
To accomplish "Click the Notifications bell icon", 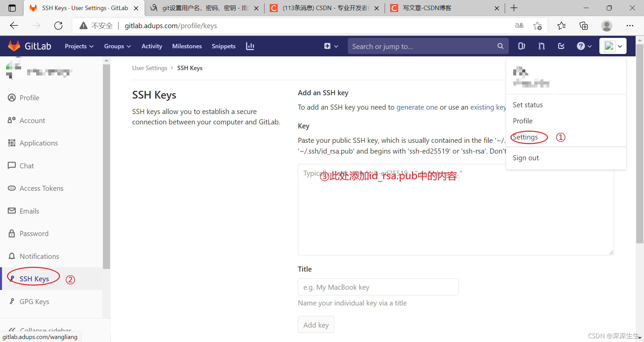I will [12, 256].
